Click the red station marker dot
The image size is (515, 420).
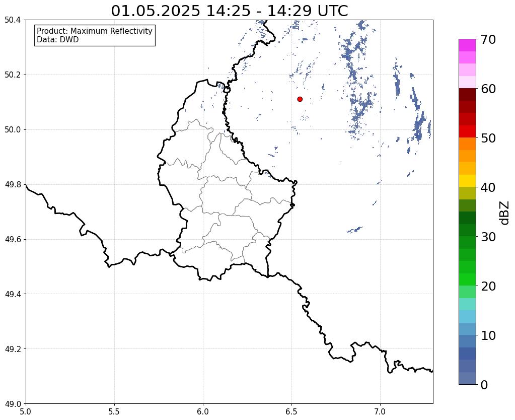point(300,99)
